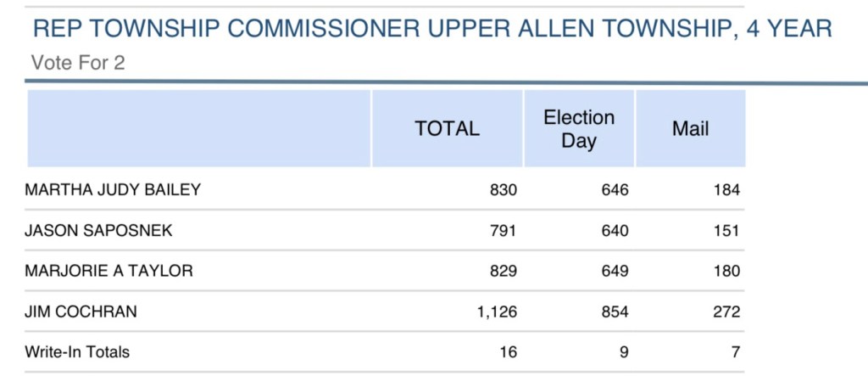The height and width of the screenshot is (376, 868).
Task: Select candidate name Martha Judy Bailey
Action: (x=113, y=190)
